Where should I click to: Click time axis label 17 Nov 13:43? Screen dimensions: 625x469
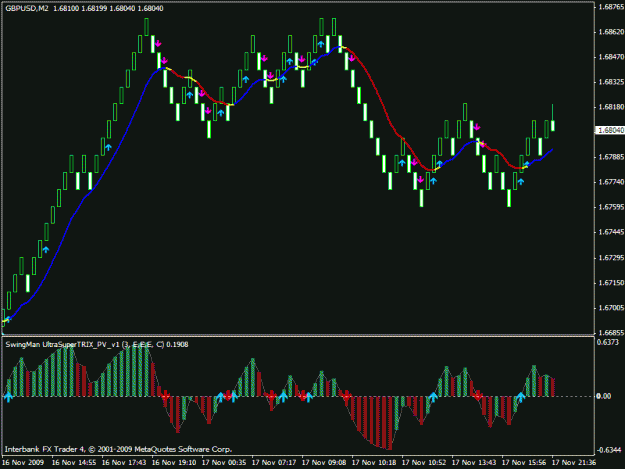tap(474, 463)
